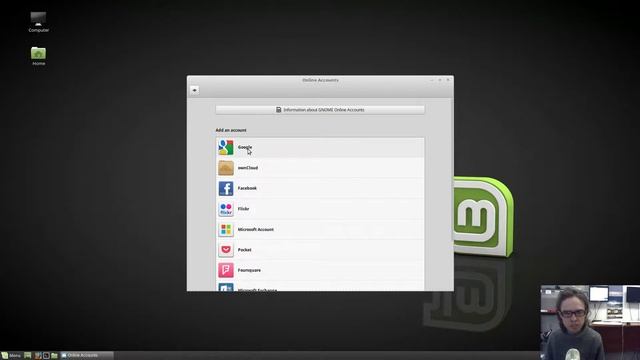Image resolution: width=640 pixels, height=360 pixels.
Task: Close the Online Accounts window
Action: [448, 80]
